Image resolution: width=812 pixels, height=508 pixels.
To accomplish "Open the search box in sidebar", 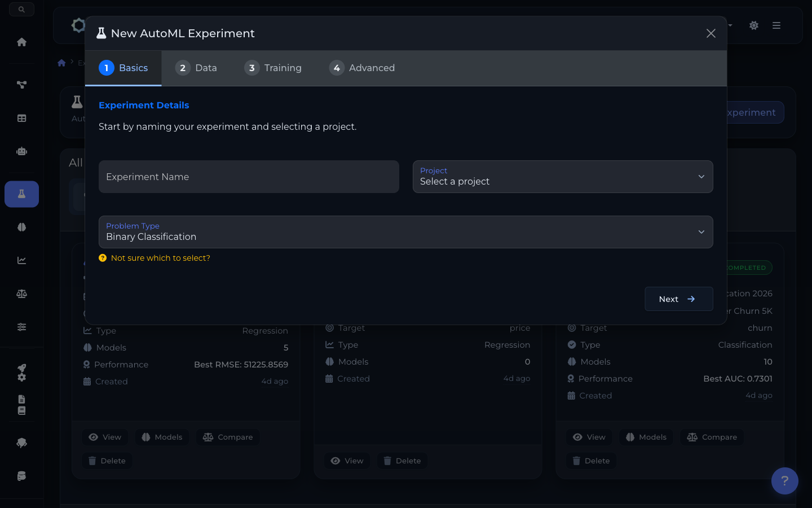I will pyautogui.click(x=21, y=10).
